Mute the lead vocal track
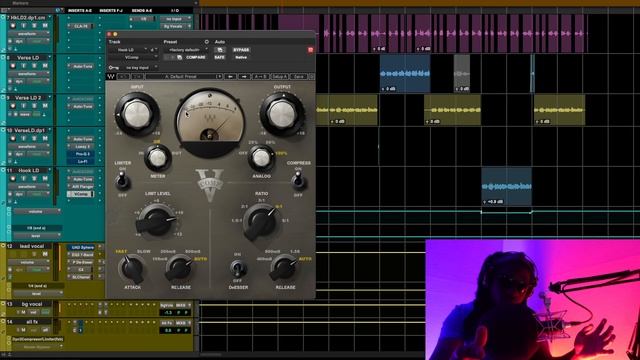 coord(45,254)
